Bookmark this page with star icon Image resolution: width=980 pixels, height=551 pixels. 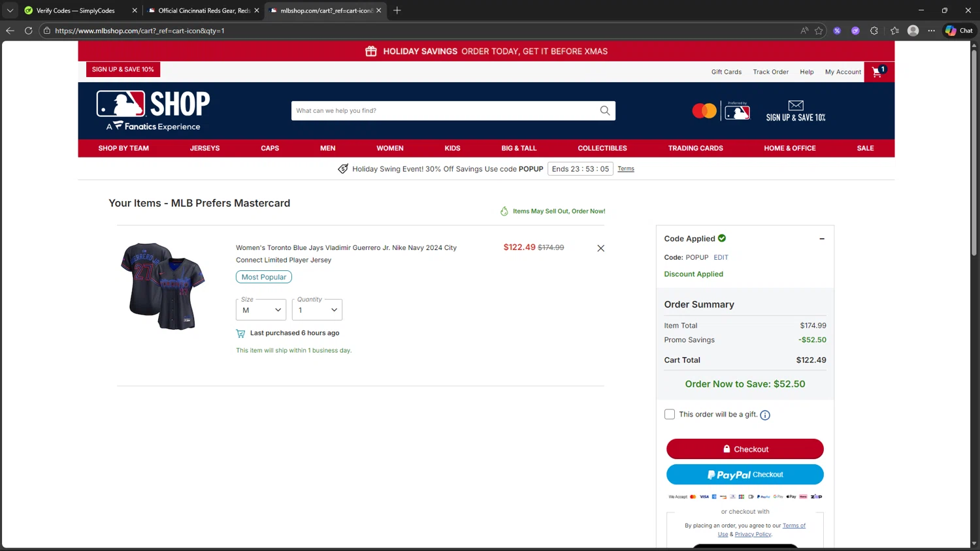pos(819,31)
